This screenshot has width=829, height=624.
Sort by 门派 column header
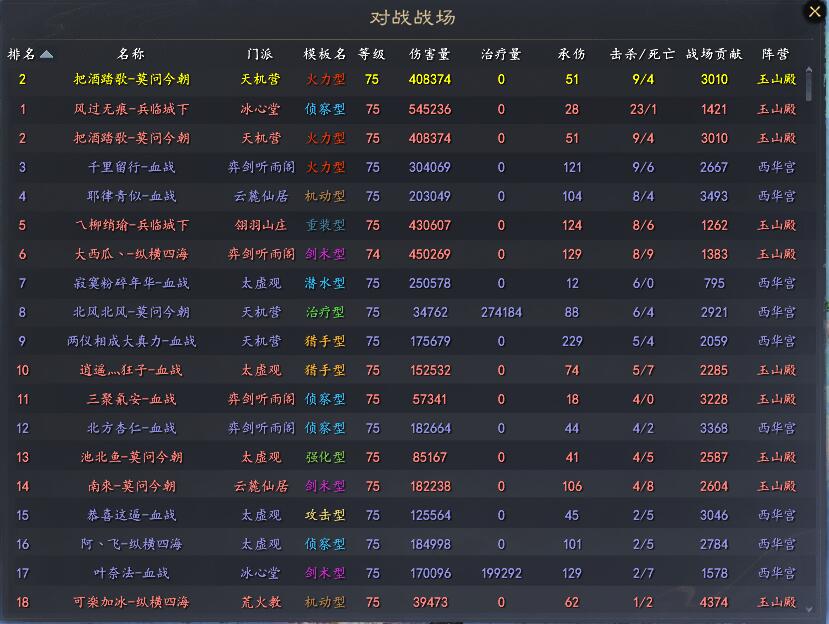(260, 54)
